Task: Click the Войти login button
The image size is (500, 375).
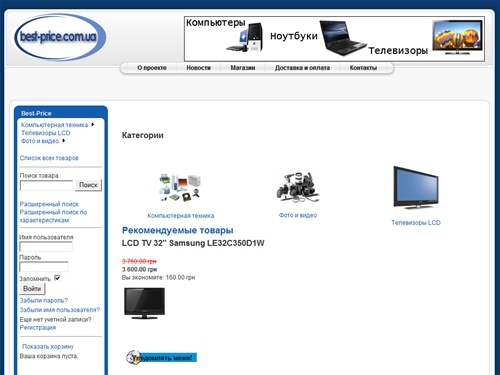Action: pos(32,289)
